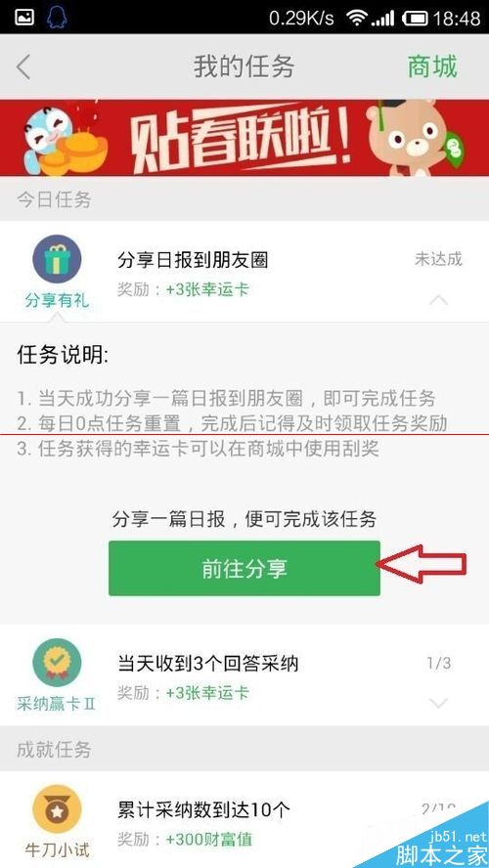Viewport: 489px width, 868px height.
Task: Tap the 未达成 status label
Action: [438, 259]
